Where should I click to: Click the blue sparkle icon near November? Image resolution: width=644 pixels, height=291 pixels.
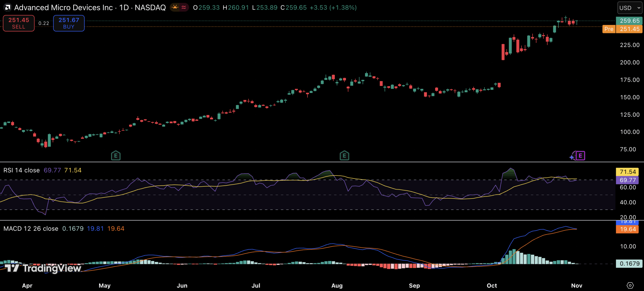point(572,157)
